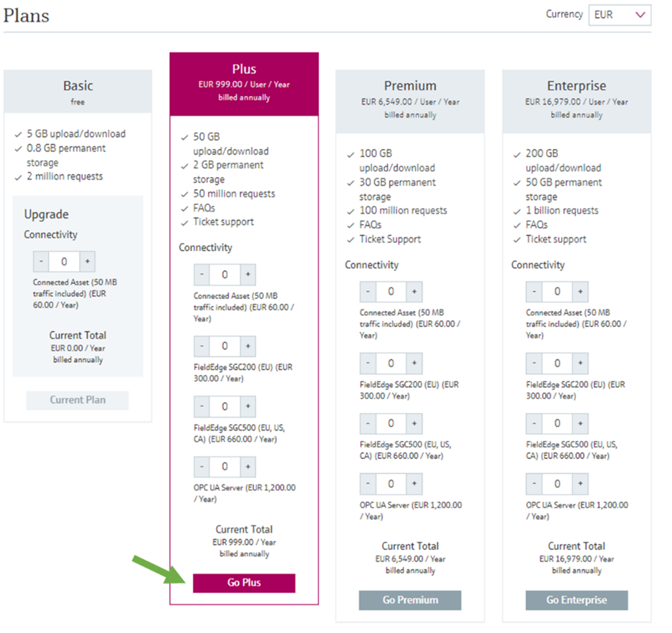This screenshot has height=633, width=672.
Task: Decrease Connected Asset count in Enterprise plan
Action: 534,292
